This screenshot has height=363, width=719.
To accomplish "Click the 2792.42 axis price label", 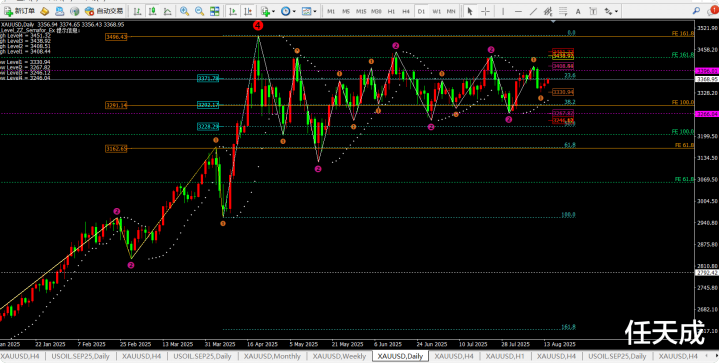I will coord(707,273).
